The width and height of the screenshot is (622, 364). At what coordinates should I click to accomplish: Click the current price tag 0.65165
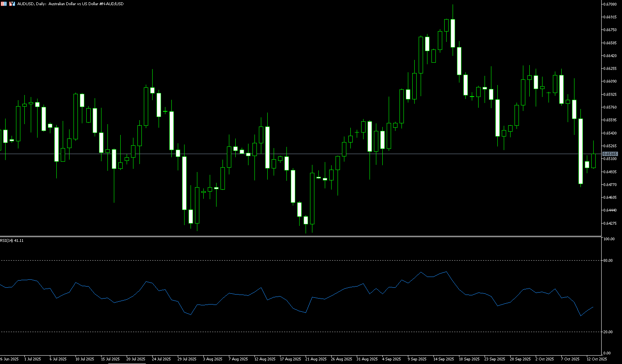click(610, 154)
